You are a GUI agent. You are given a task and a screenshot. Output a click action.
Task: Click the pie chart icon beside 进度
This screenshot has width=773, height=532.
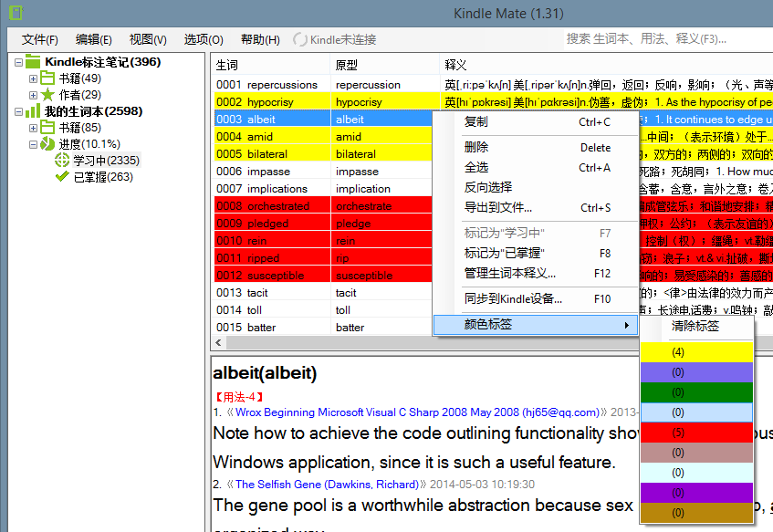47,143
